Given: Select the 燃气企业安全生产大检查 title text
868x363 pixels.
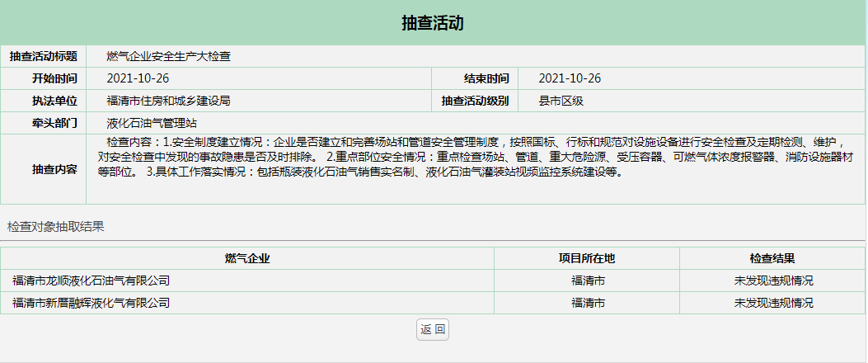Looking at the screenshot, I should coord(168,56).
